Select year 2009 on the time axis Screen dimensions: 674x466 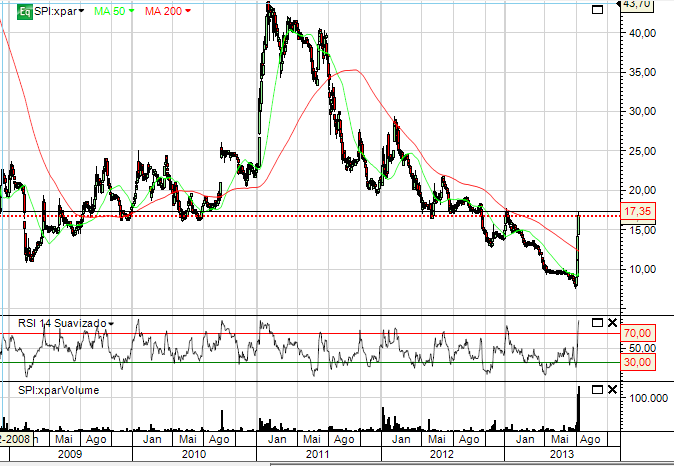point(70,454)
